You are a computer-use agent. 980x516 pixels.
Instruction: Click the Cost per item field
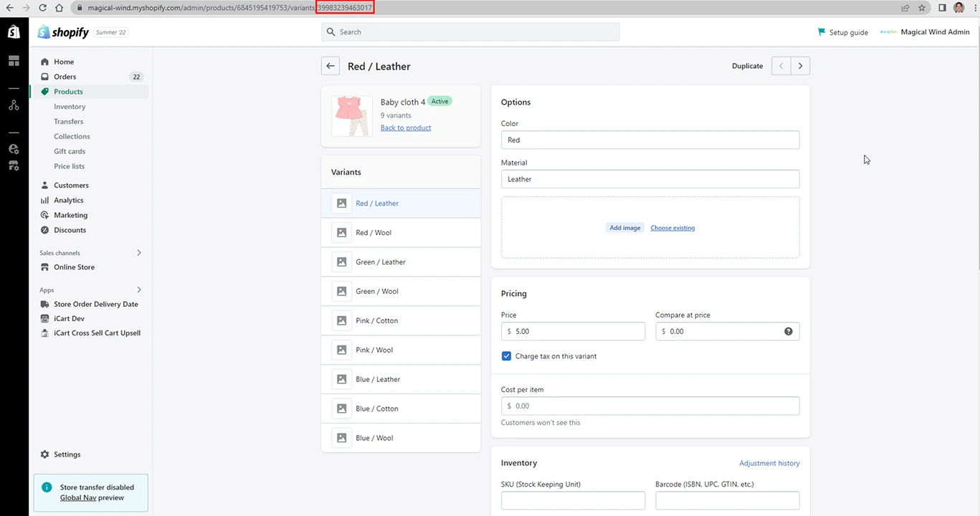(650, 406)
